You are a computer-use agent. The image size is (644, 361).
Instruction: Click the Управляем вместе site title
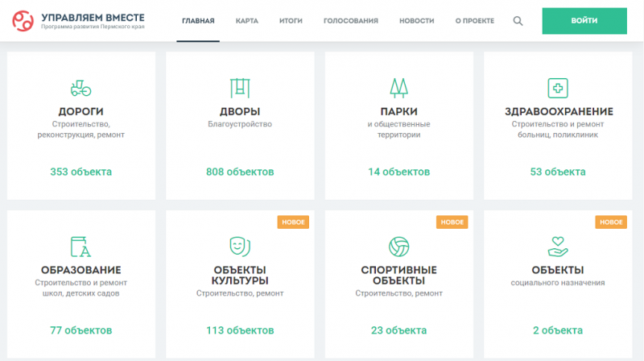coord(93,18)
